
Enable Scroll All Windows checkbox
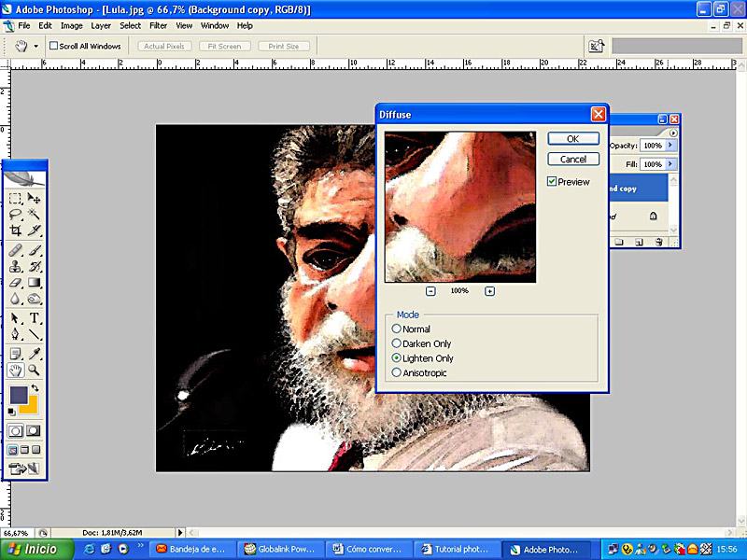pos(54,46)
